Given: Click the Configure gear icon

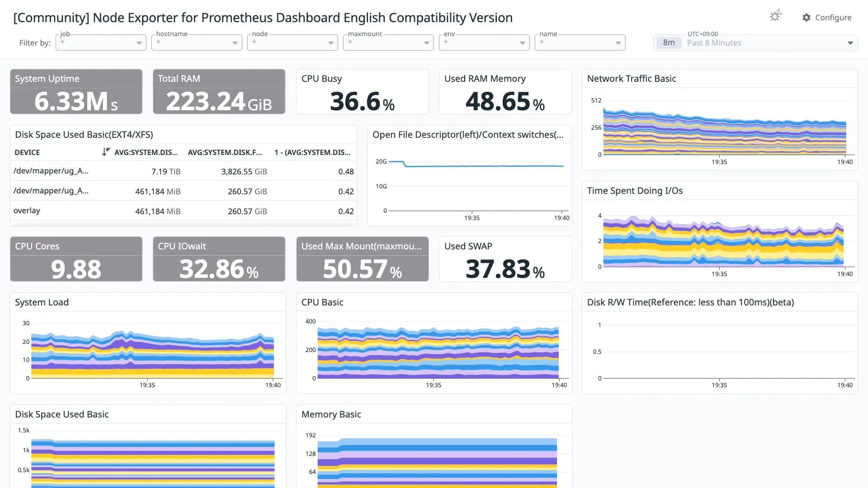Looking at the screenshot, I should point(806,17).
